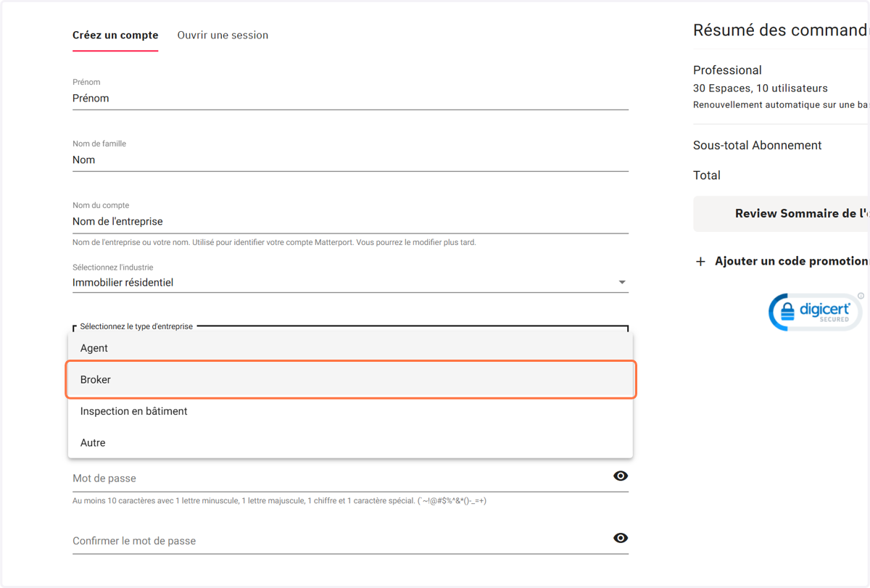870x588 pixels.
Task: Expand the industry dropdown arrow
Action: (622, 282)
